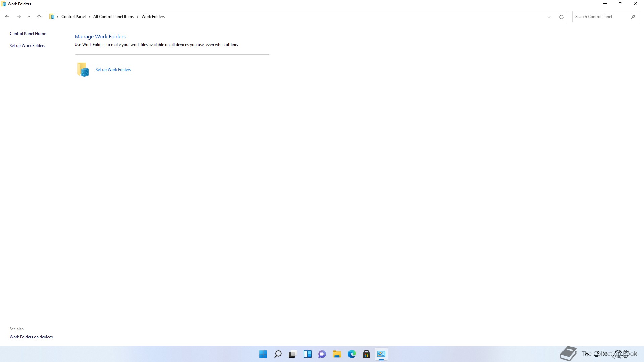Restore down the Work Folders window
Viewport: 644px width, 362px height.
620,4
